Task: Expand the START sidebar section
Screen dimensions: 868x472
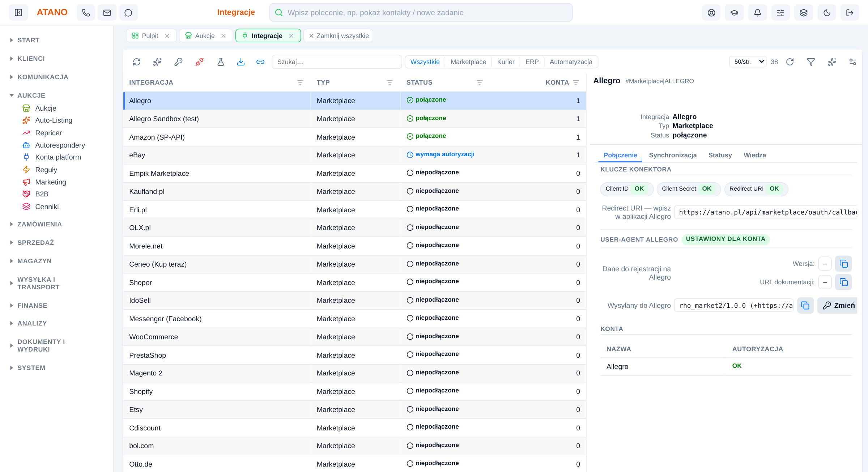Action: [x=29, y=40]
